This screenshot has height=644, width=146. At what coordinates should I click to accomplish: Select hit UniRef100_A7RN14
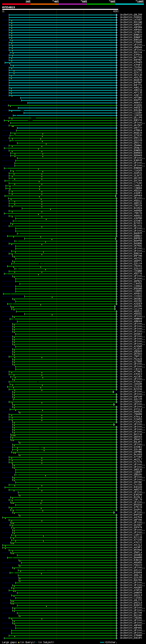[131, 130]
